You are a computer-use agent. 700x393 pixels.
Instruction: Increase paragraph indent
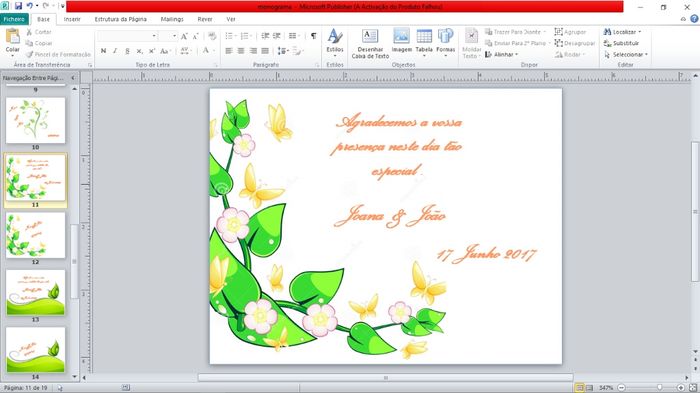coord(277,36)
